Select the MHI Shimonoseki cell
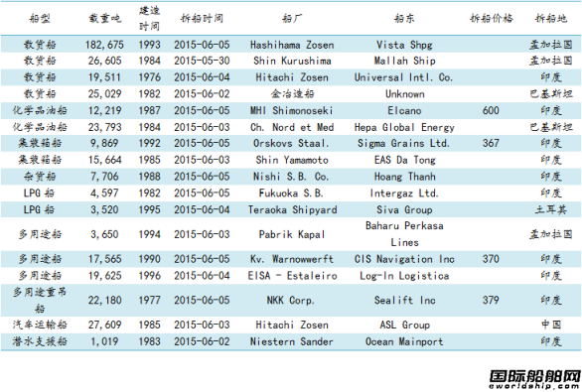The width and height of the screenshot is (582, 392). coord(291,110)
